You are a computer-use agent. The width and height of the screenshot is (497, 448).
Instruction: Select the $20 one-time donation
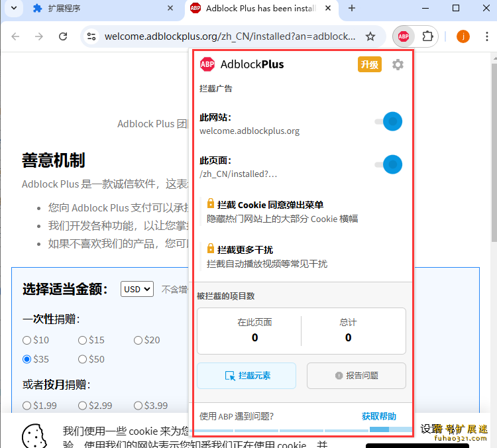click(138, 340)
